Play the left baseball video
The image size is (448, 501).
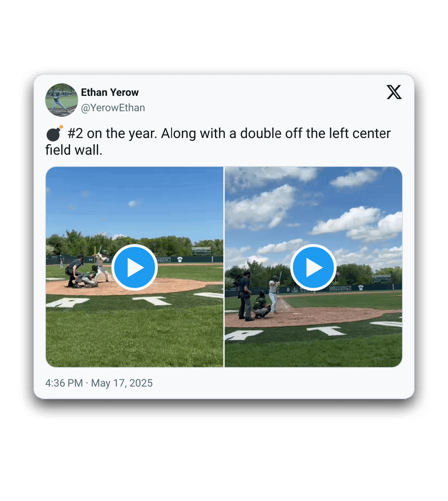134,267
